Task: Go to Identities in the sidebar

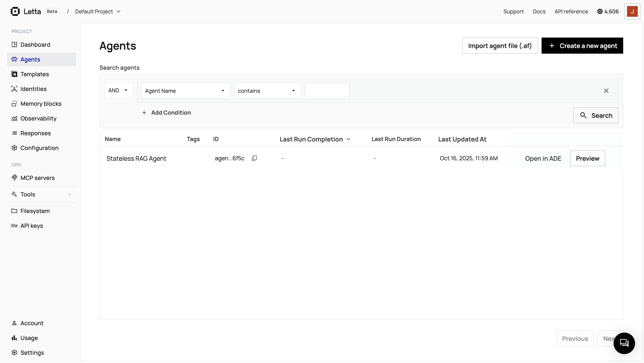Action: tap(34, 89)
